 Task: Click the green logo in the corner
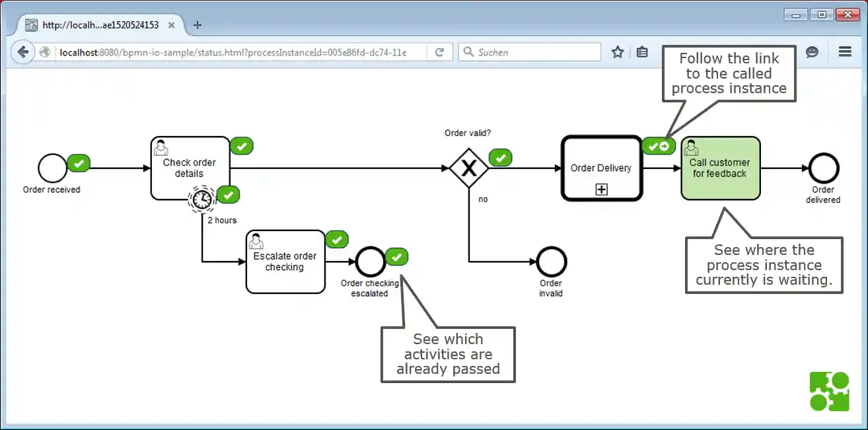click(x=830, y=392)
